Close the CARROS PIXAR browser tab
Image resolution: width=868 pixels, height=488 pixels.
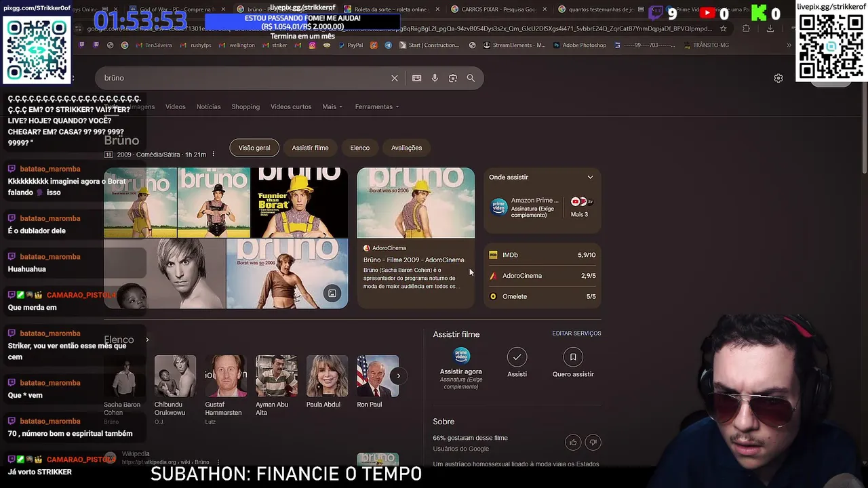pos(545,9)
